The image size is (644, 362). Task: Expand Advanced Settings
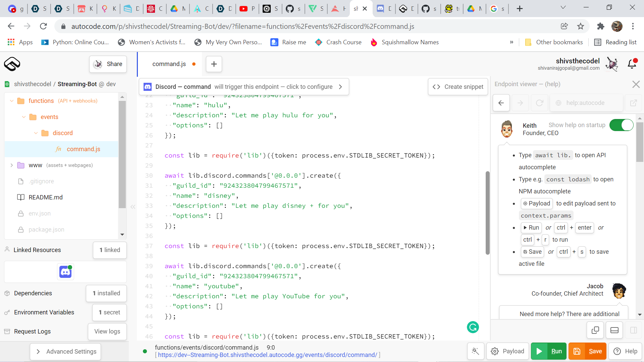tap(65, 351)
